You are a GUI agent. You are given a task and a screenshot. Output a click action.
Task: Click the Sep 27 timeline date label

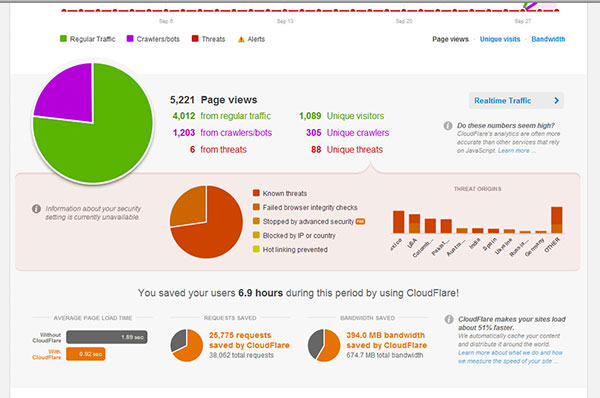coord(523,21)
